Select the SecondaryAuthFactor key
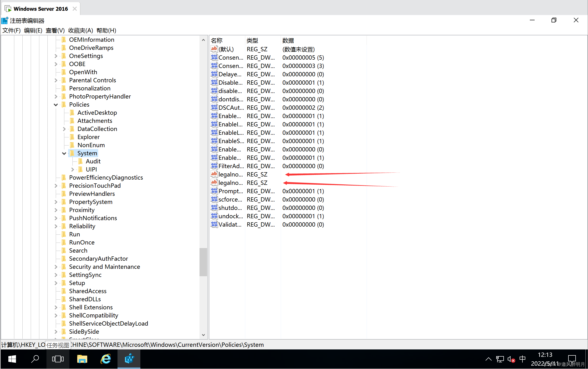The image size is (588, 369). tap(98, 259)
